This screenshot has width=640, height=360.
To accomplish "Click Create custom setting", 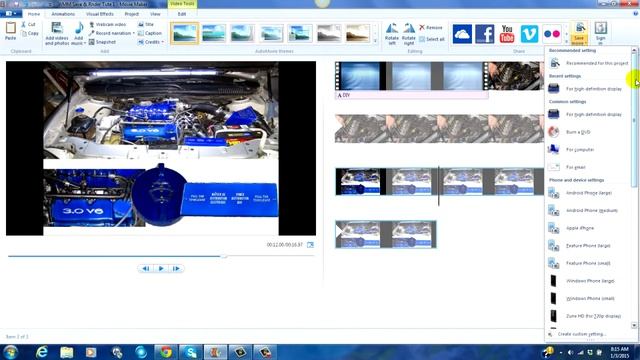I will pyautogui.click(x=582, y=334).
